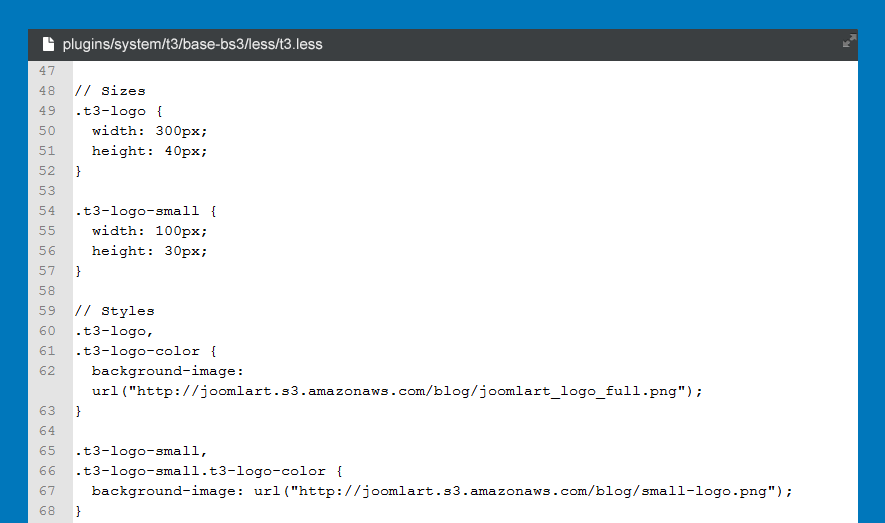Click line number 67 in gutter
This screenshot has height=523, width=885.
pyautogui.click(x=47, y=491)
